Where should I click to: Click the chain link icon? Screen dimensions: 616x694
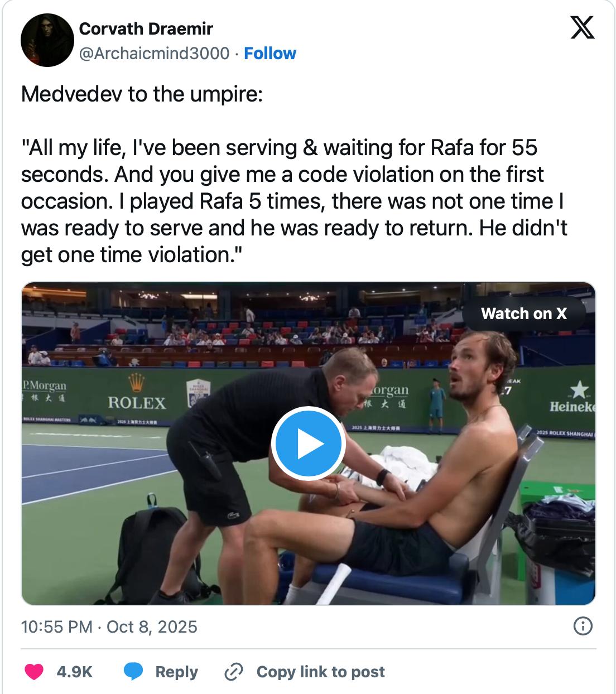[232, 672]
